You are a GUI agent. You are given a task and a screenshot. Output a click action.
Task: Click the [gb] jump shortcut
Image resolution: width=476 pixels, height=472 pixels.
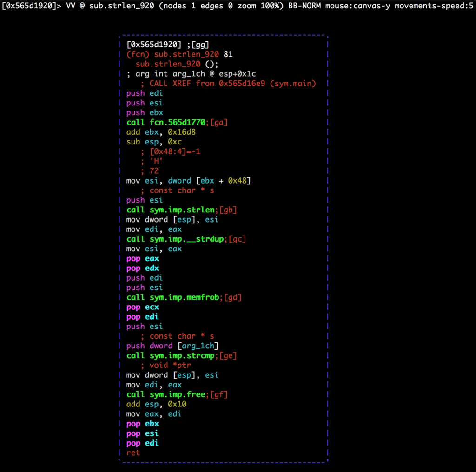click(228, 210)
